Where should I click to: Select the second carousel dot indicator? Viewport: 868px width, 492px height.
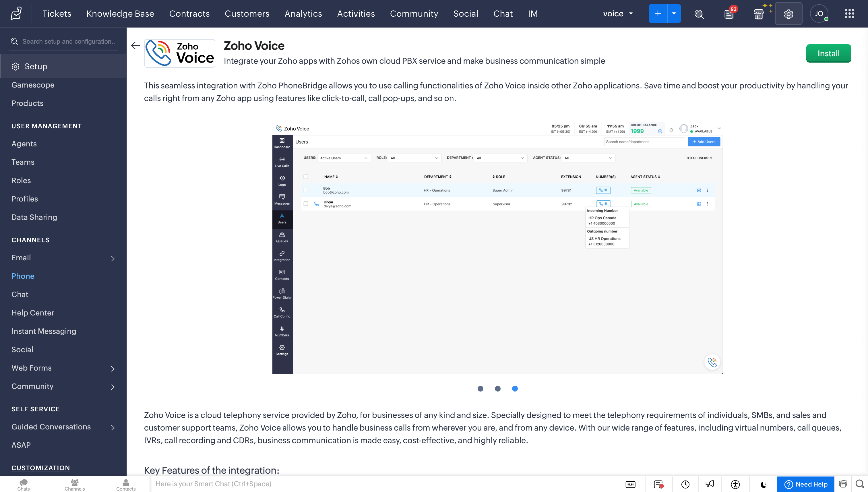tap(497, 389)
